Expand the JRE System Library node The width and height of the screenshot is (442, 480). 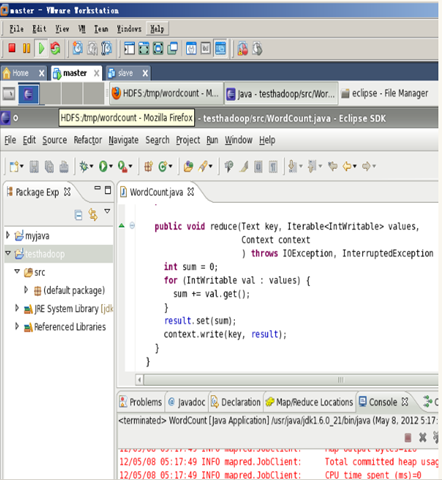coord(17,308)
